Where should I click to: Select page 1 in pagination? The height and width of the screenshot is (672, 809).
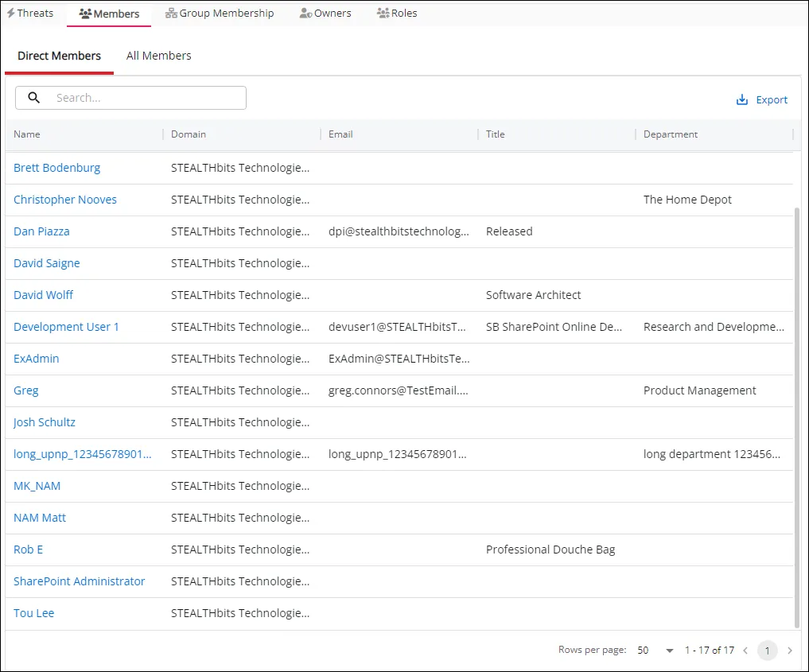[767, 651]
